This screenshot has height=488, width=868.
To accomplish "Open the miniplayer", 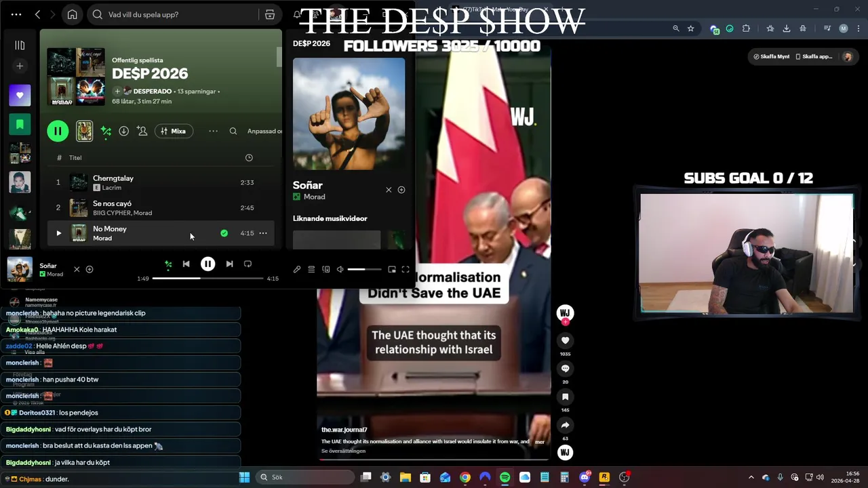I will click(392, 269).
